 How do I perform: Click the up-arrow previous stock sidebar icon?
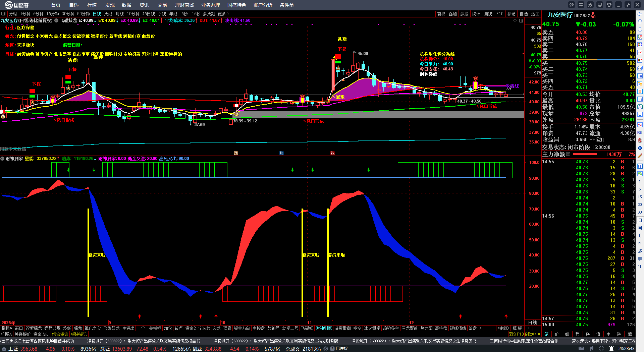[640, 22]
